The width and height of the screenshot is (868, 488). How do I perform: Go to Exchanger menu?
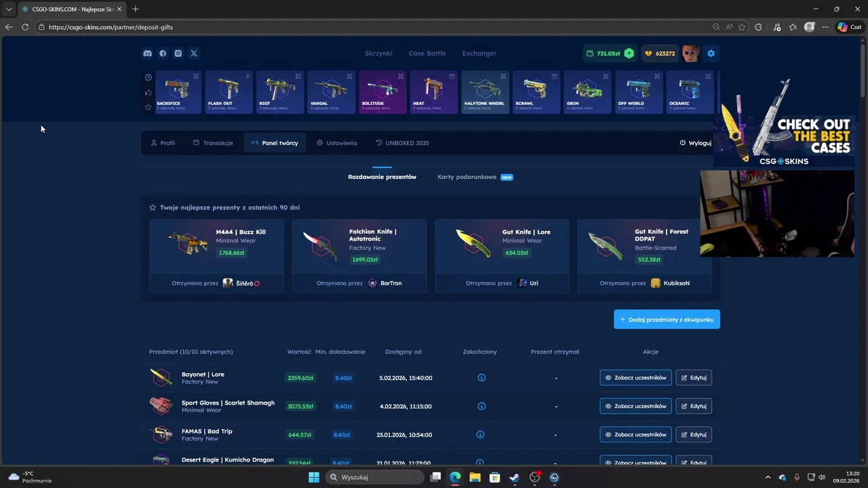(x=479, y=54)
